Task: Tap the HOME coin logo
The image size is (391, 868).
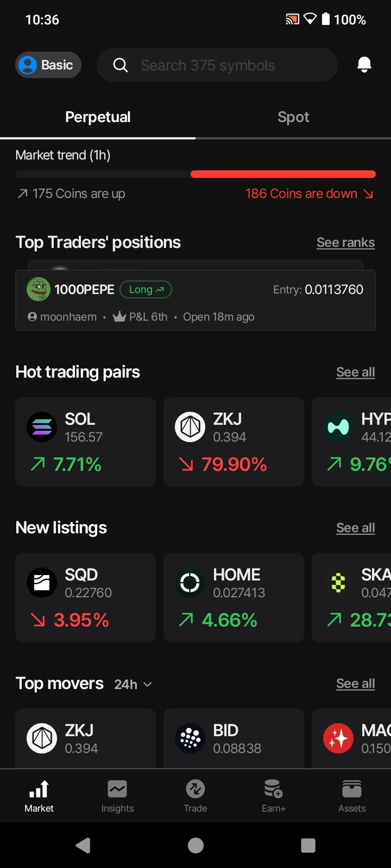Action: pyautogui.click(x=190, y=583)
